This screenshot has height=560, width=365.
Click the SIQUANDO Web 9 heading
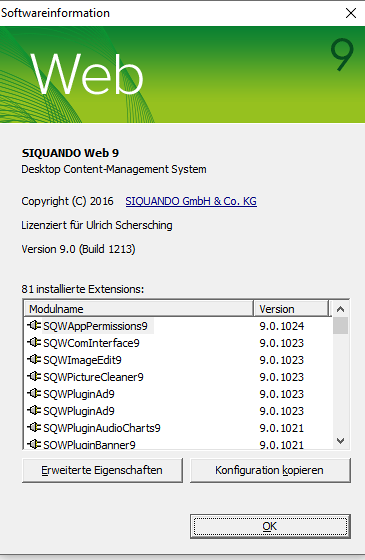70,153
